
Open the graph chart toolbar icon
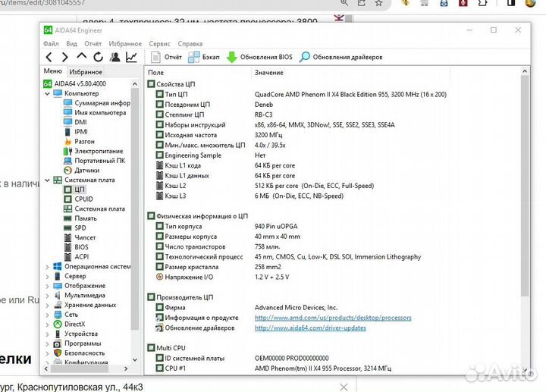point(132,57)
